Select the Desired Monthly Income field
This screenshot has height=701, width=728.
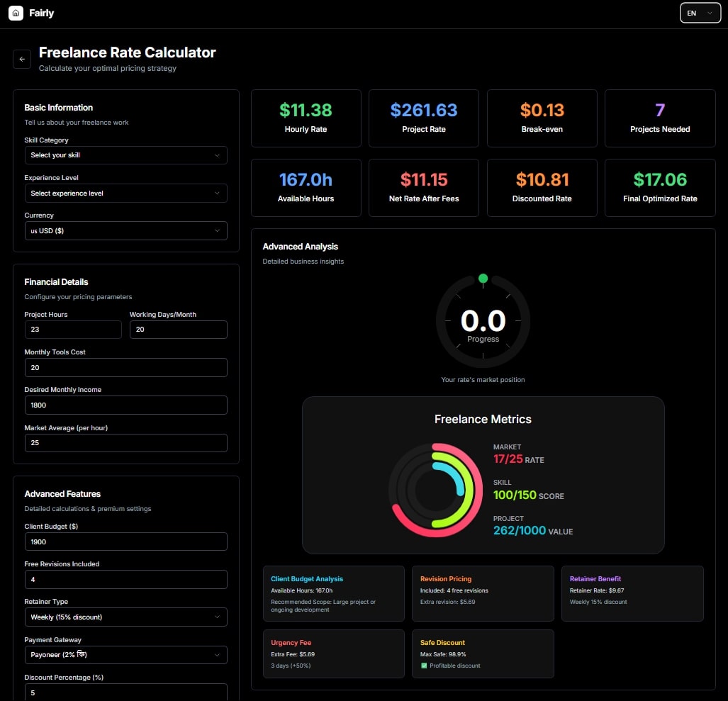pyautogui.click(x=125, y=405)
